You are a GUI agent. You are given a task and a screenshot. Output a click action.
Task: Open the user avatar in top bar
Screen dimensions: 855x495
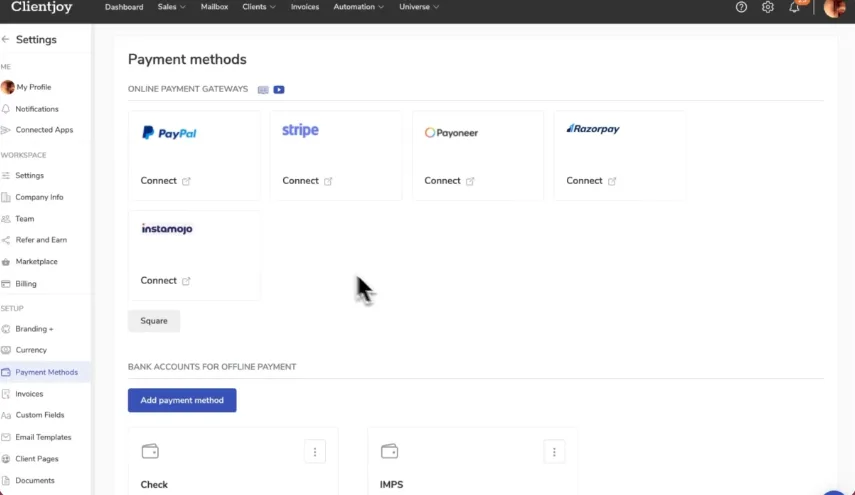(x=834, y=8)
